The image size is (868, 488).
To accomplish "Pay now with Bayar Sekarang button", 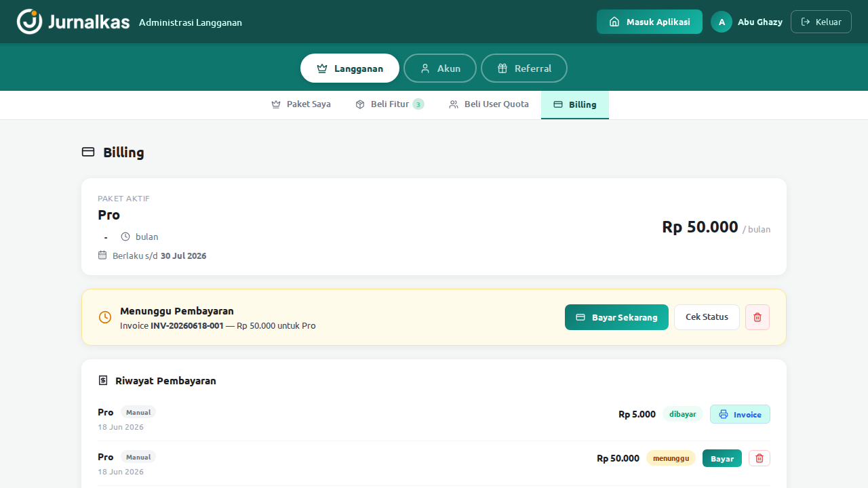I will coord(616,317).
